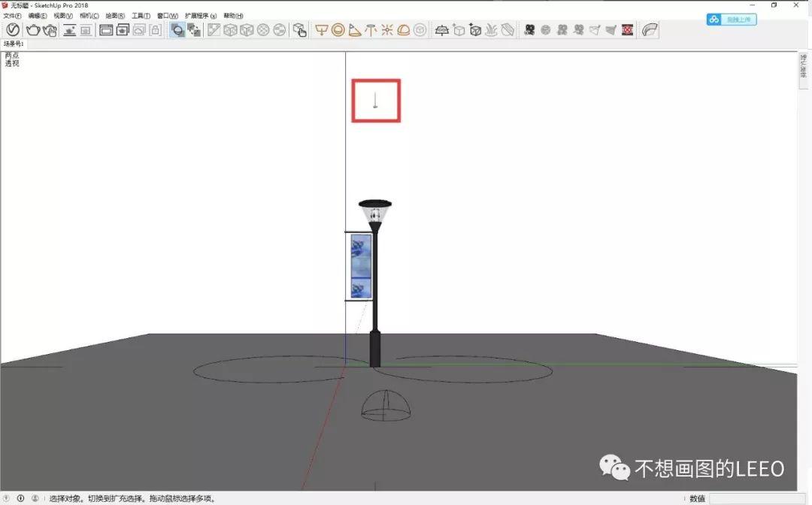This screenshot has height=505, width=812.
Task: Add a V-Ray dome light
Action: point(404,30)
